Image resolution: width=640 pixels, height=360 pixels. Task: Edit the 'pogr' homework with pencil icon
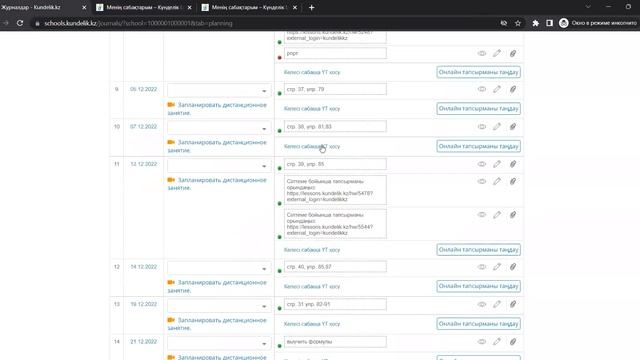[x=497, y=53]
